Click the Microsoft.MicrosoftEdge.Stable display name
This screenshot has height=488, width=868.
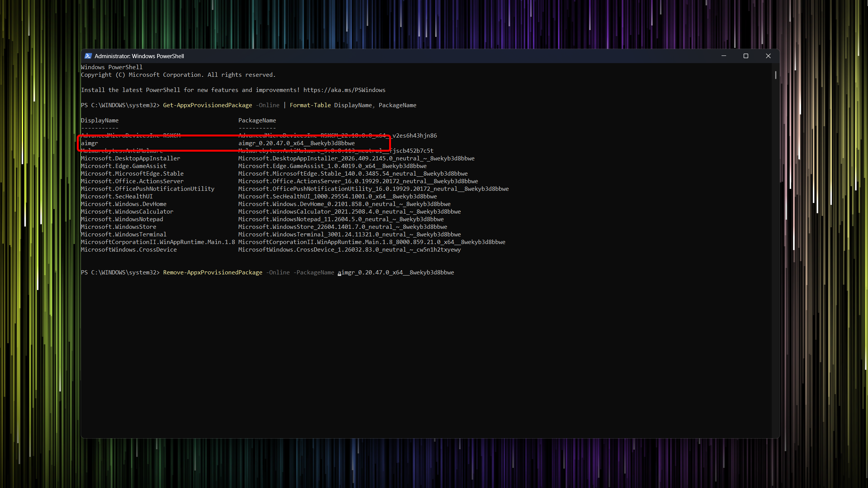tap(132, 174)
